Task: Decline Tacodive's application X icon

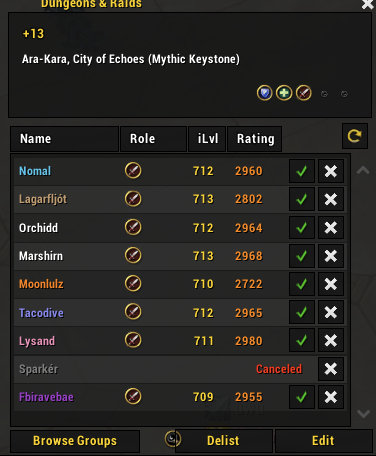Action: (x=331, y=312)
